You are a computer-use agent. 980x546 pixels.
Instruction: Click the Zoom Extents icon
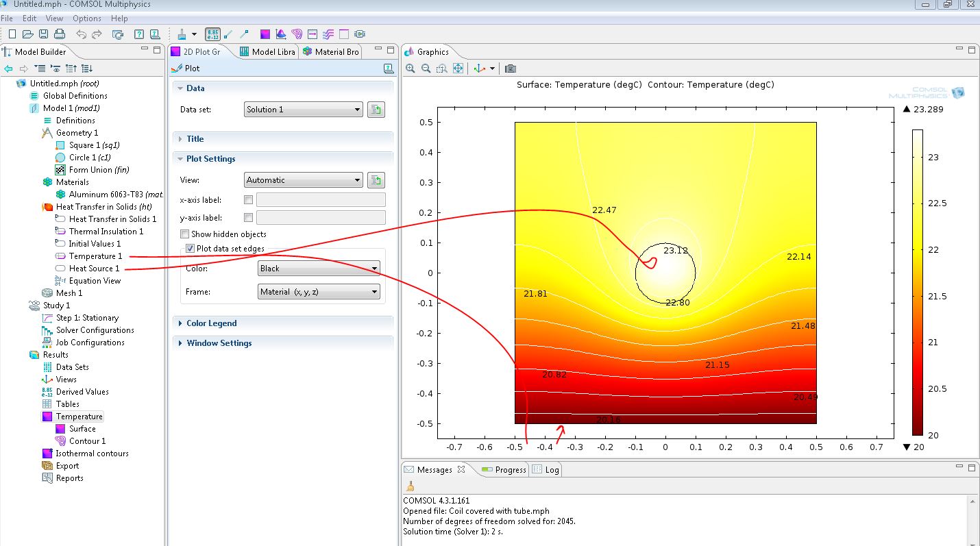(458, 69)
